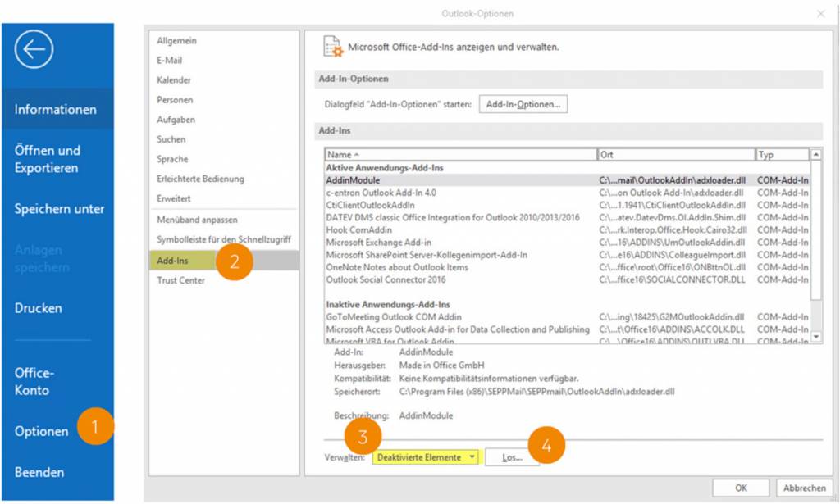Image resolution: width=840 pixels, height=504 pixels.
Task: Sort list by Typ column header
Action: point(780,154)
